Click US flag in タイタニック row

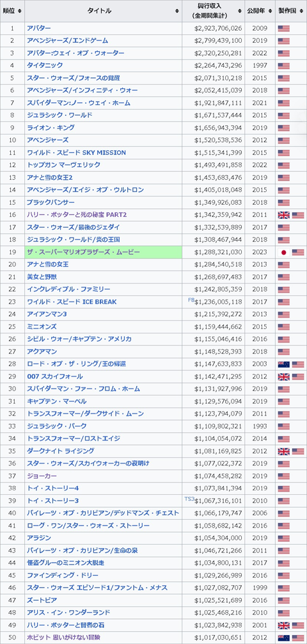pyautogui.click(x=283, y=66)
